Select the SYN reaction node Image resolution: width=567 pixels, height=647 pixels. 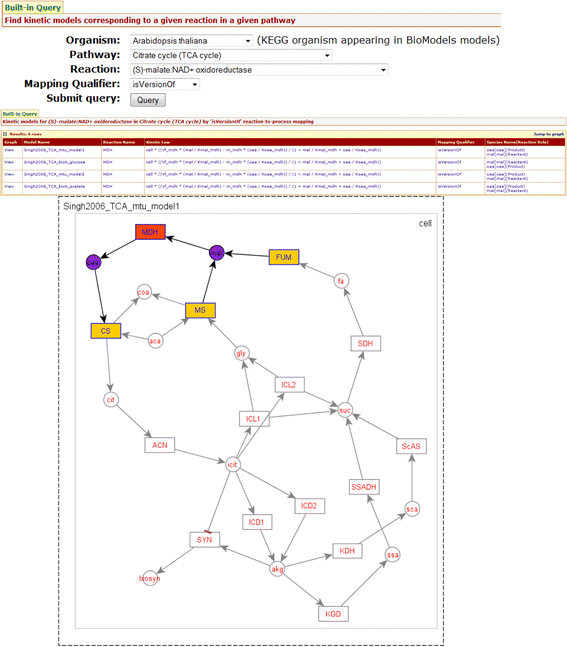tap(204, 540)
